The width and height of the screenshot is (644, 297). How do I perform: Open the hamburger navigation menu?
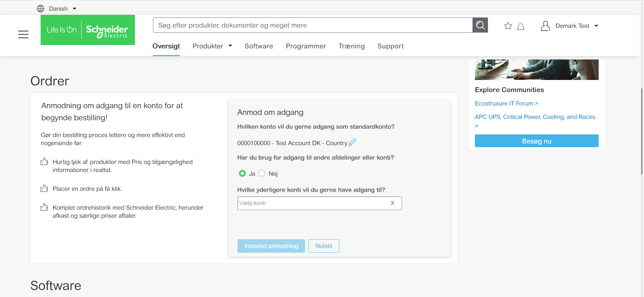pyautogui.click(x=23, y=34)
